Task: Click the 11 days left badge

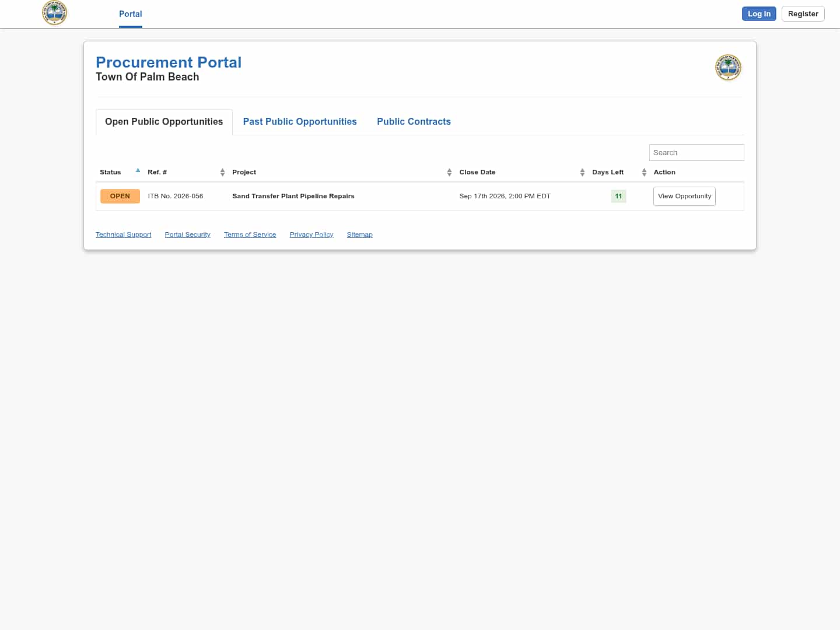Action: (x=618, y=196)
